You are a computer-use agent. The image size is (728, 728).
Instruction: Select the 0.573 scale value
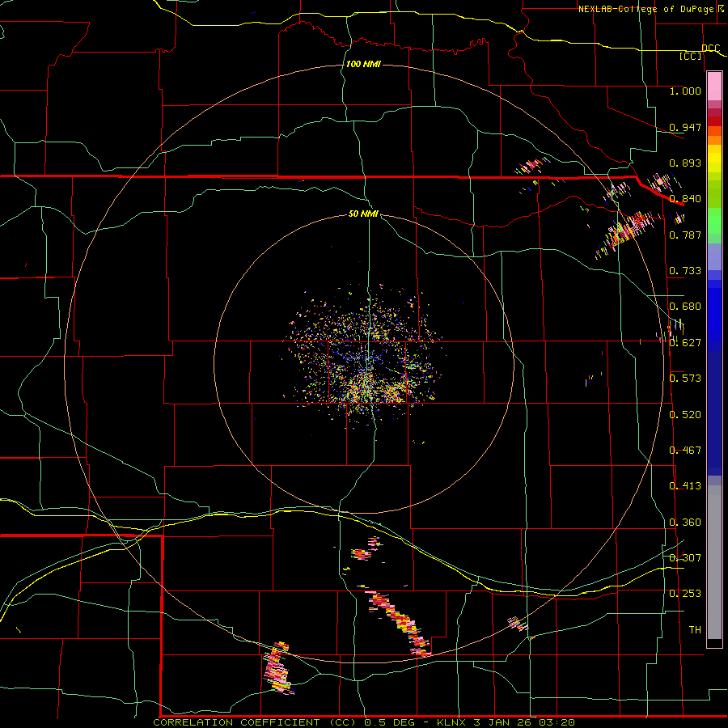[685, 378]
